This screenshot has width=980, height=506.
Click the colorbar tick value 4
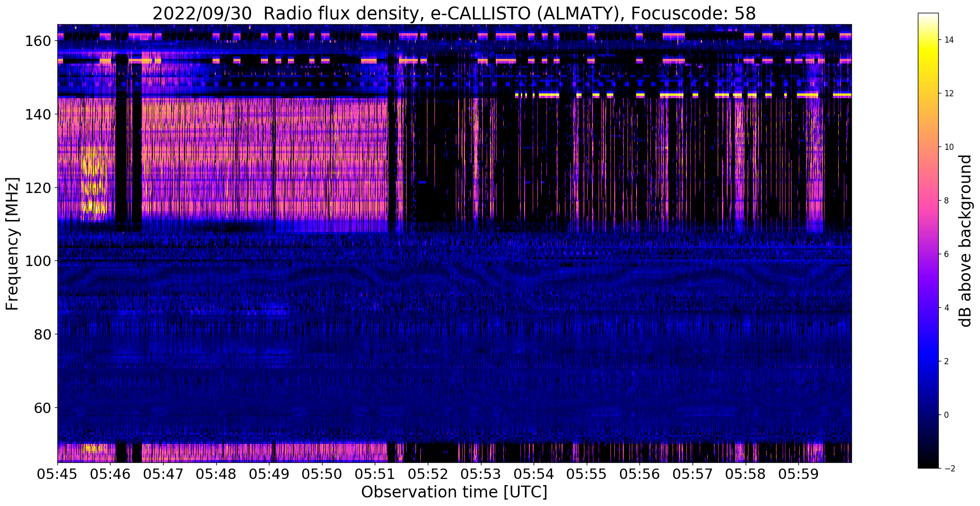pos(946,308)
